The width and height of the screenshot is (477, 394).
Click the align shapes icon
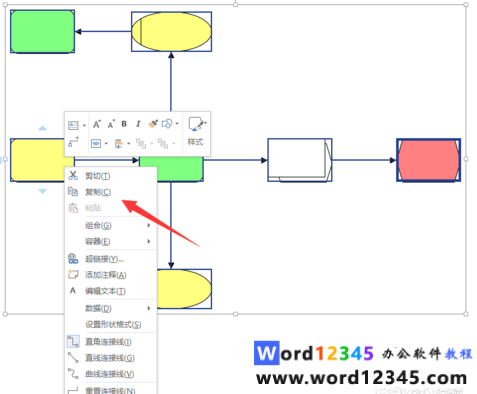[x=118, y=144]
